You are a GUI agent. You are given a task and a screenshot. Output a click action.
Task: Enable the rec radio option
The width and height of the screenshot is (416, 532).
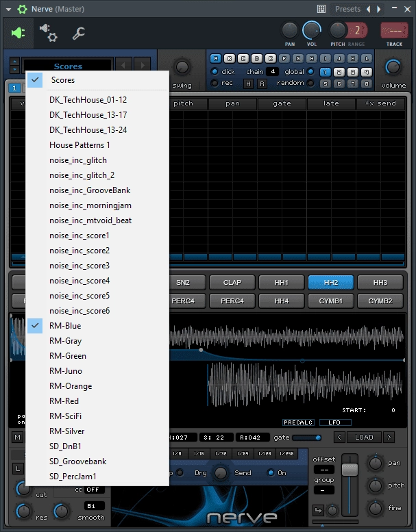pyautogui.click(x=215, y=83)
